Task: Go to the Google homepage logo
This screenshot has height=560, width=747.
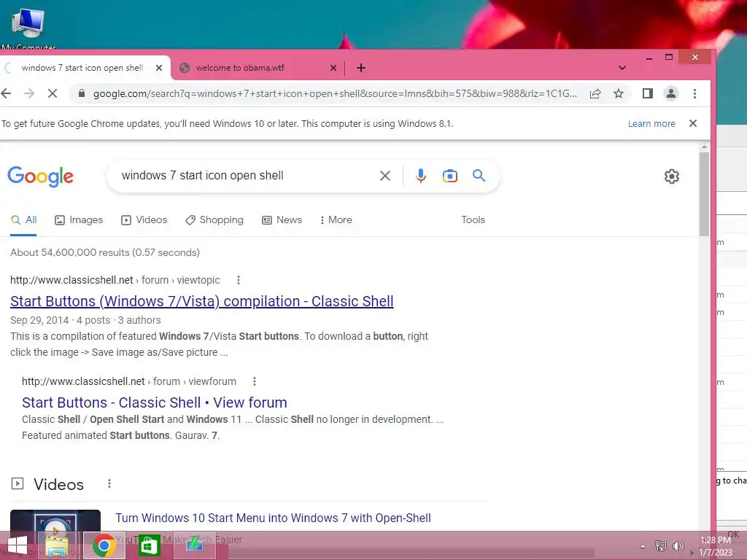Action: 41,176
